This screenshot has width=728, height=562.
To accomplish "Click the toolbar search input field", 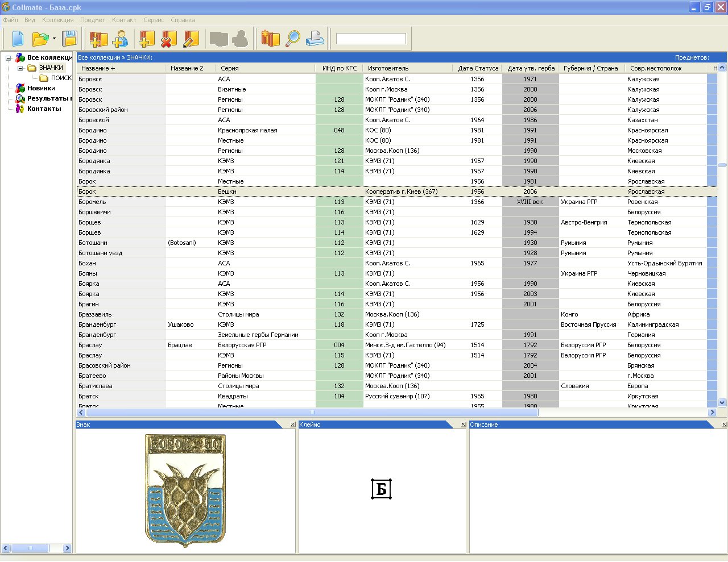I will pos(371,39).
